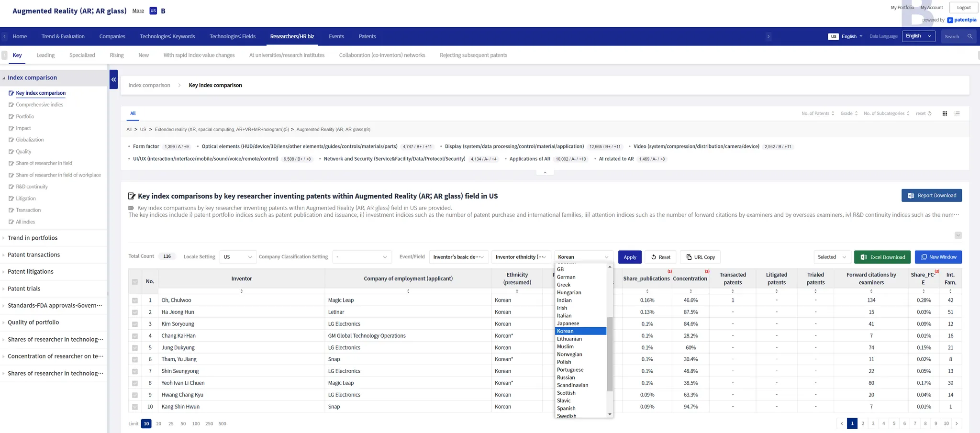Screen dimensions: 980x433
Task: Switch to list view icon
Action: (957, 113)
